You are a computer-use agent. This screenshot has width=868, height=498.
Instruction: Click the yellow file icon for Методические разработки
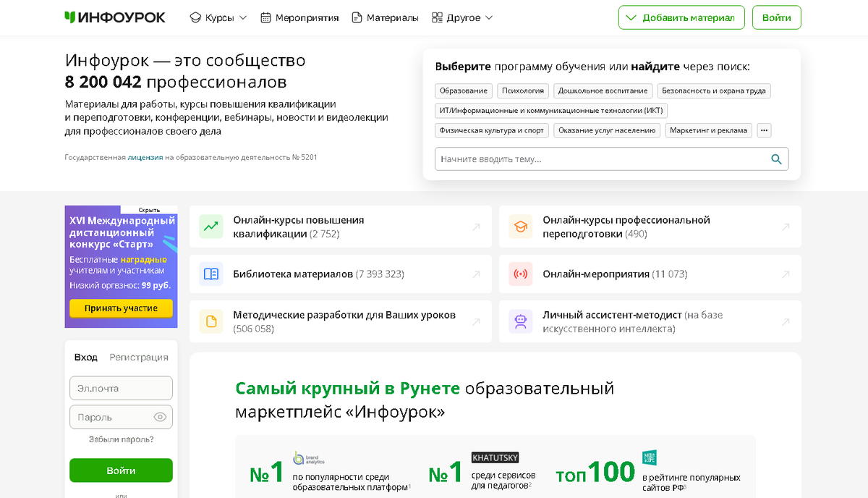(x=211, y=321)
